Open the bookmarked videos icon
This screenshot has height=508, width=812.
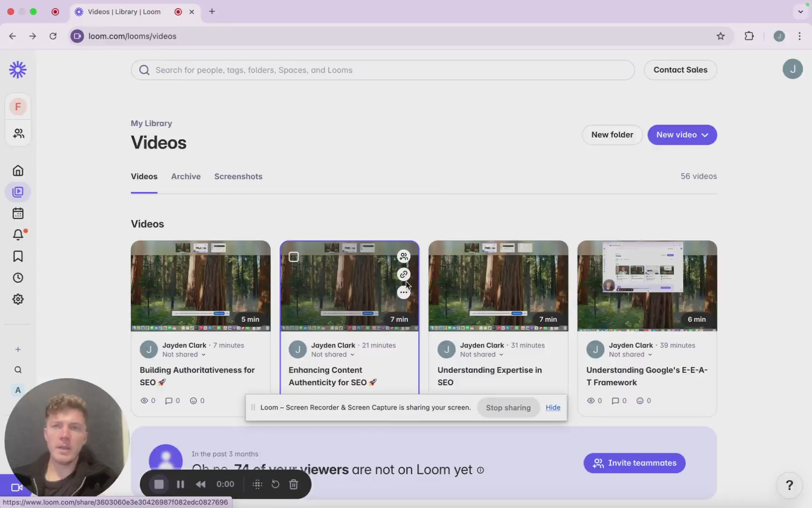pos(18,256)
